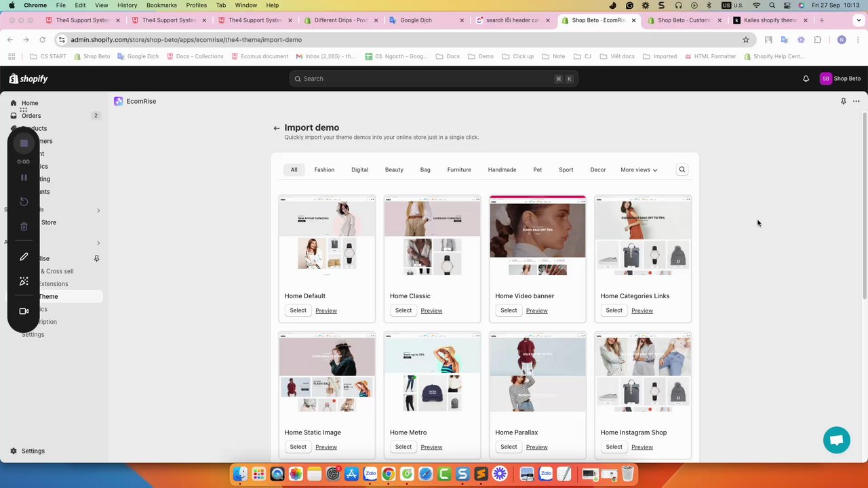Show Decor demos
The height and width of the screenshot is (488, 868).
(x=597, y=169)
